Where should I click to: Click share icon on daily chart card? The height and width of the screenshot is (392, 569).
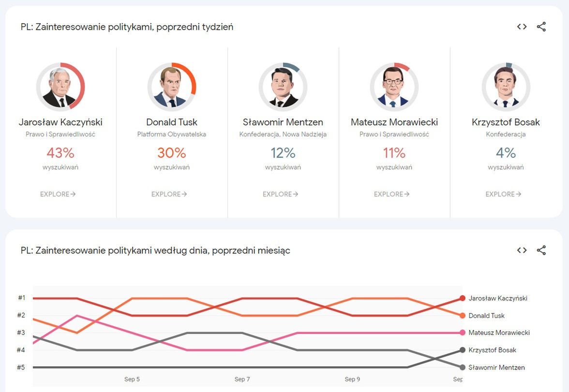541,250
